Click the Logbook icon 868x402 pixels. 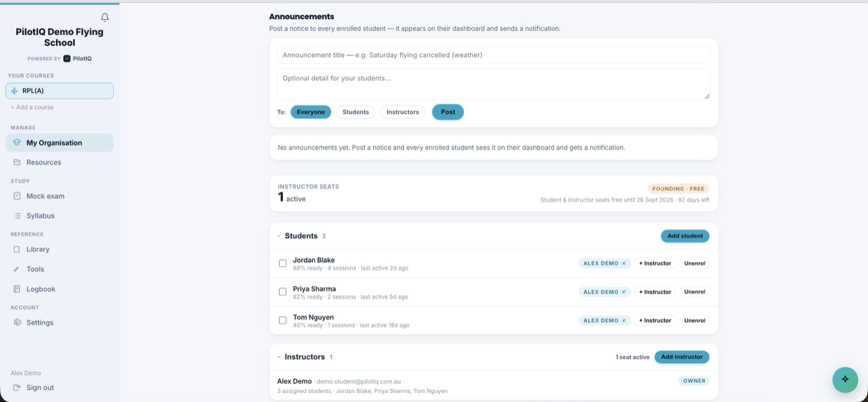17,289
